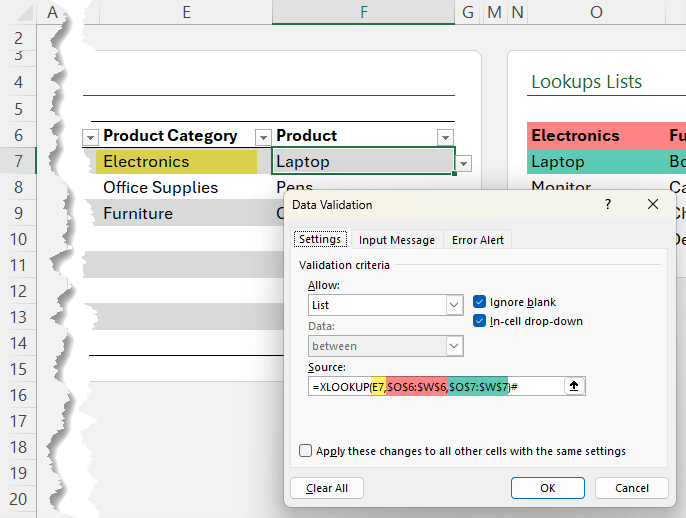The height and width of the screenshot is (518, 686).
Task: Select the red Electronics header in Lookups Lists
Action: [595, 136]
